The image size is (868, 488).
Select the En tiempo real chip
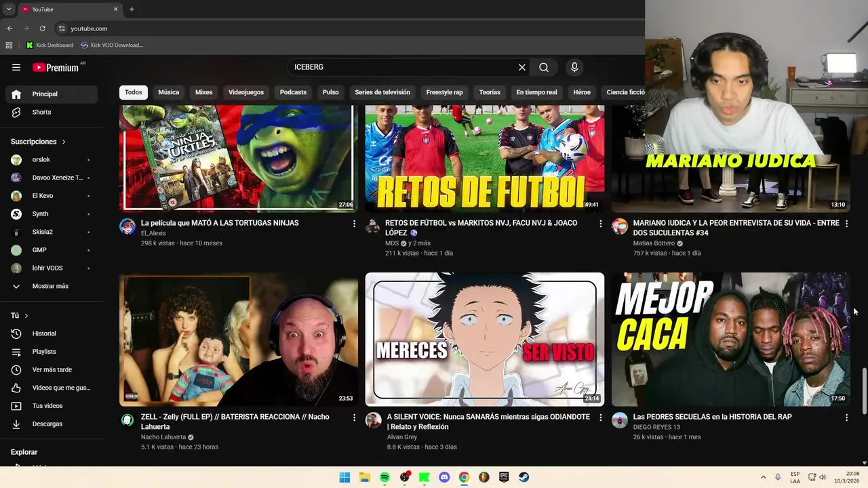[x=536, y=92]
